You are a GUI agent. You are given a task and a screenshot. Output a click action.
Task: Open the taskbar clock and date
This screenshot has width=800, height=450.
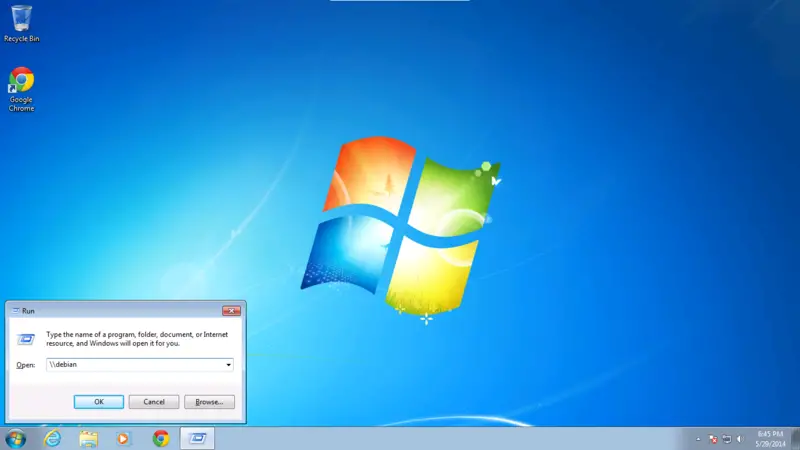coord(770,439)
